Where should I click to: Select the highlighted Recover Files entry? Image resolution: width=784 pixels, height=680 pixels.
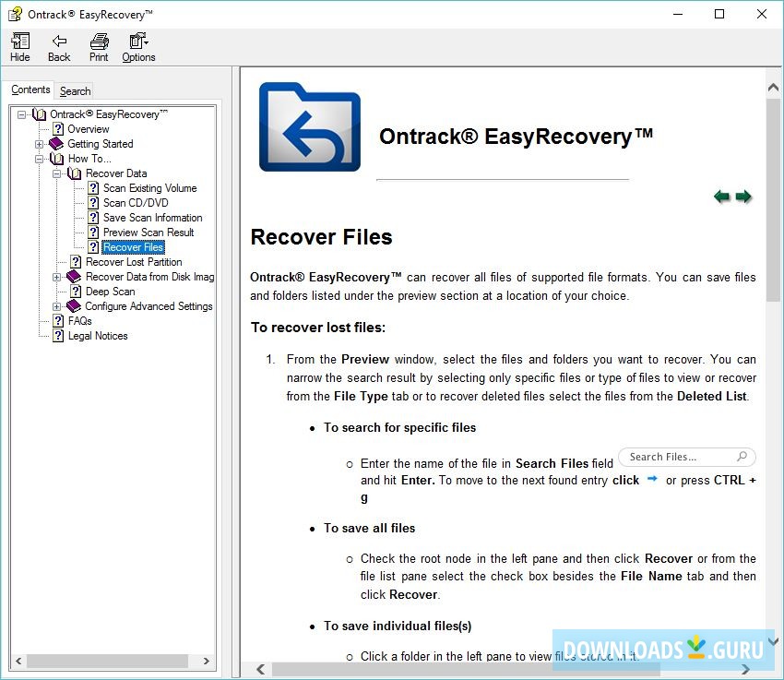pos(133,247)
